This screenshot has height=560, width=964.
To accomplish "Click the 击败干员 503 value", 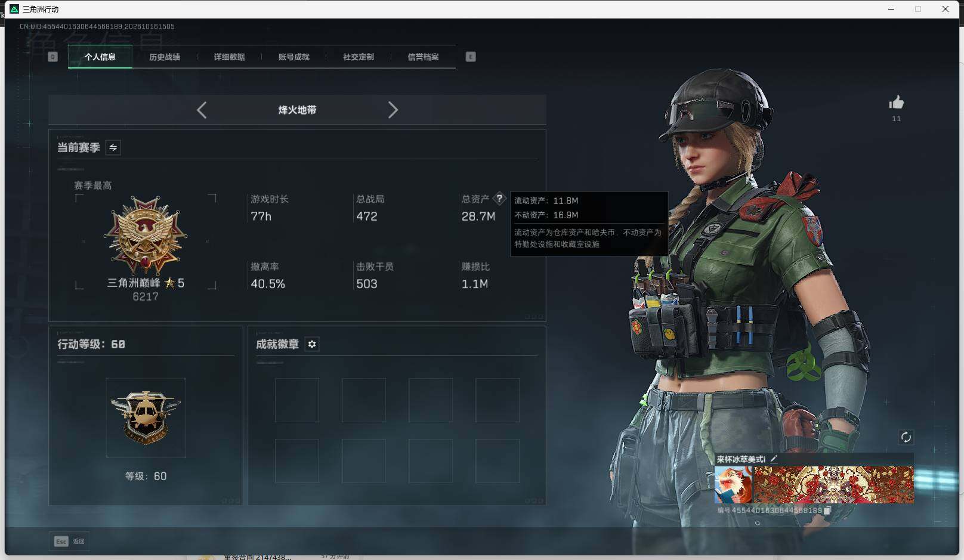I will click(x=367, y=284).
